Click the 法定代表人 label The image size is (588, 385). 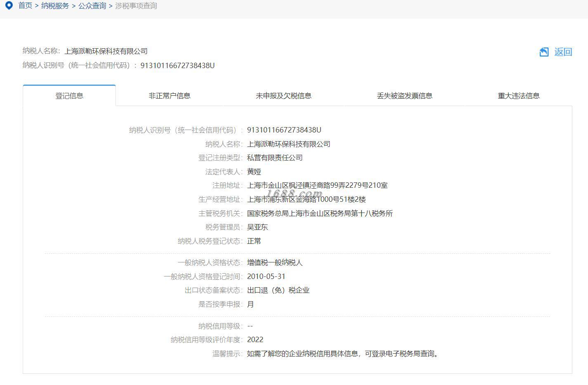(x=224, y=172)
